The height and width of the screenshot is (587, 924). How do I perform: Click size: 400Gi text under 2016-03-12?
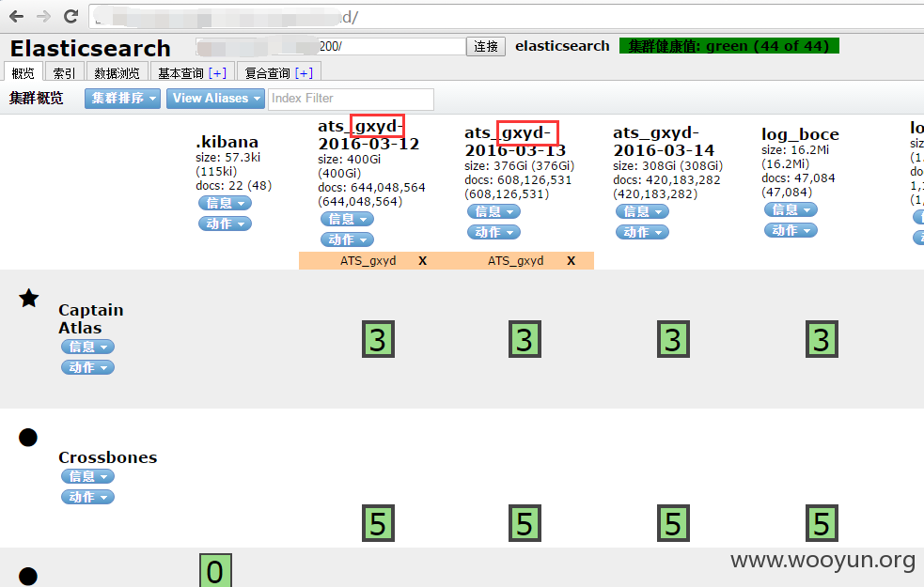click(x=350, y=160)
